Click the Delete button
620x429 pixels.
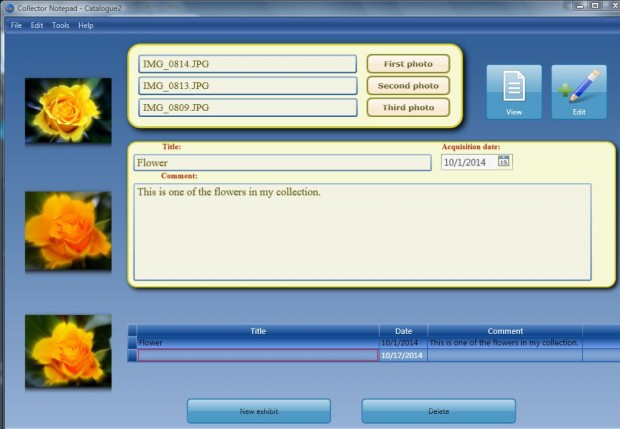(x=438, y=411)
